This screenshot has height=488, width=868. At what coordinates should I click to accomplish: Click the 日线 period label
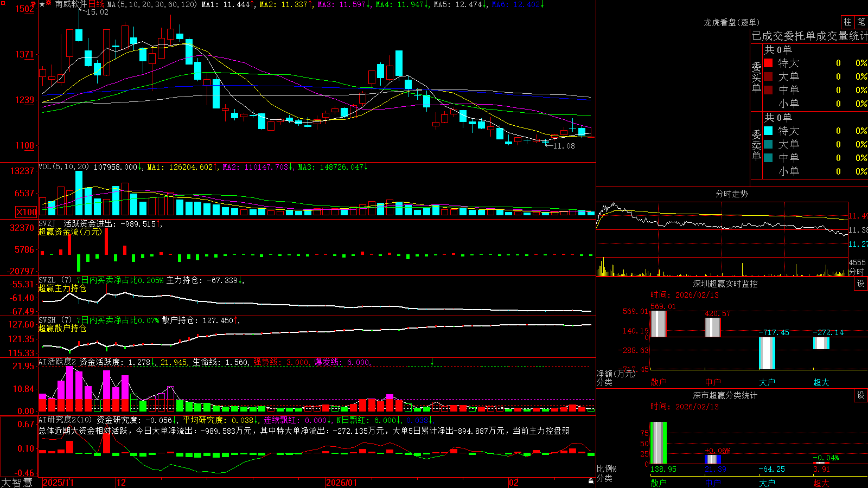(x=96, y=4)
